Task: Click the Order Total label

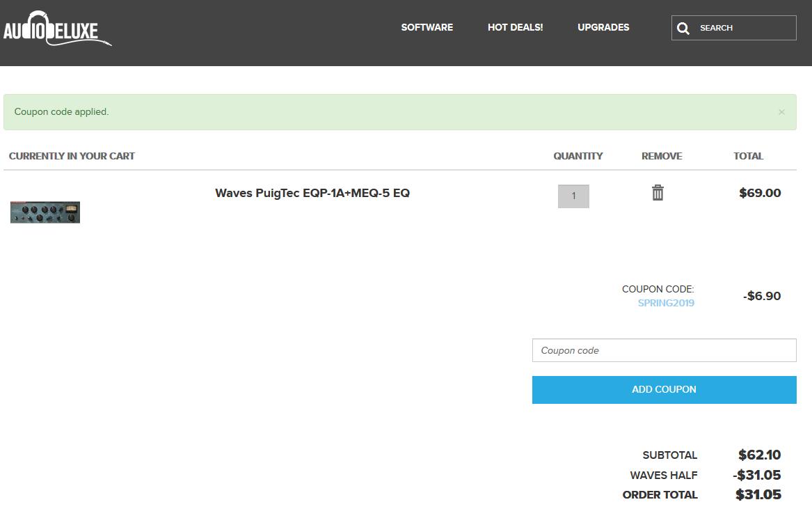Action: coord(660,495)
